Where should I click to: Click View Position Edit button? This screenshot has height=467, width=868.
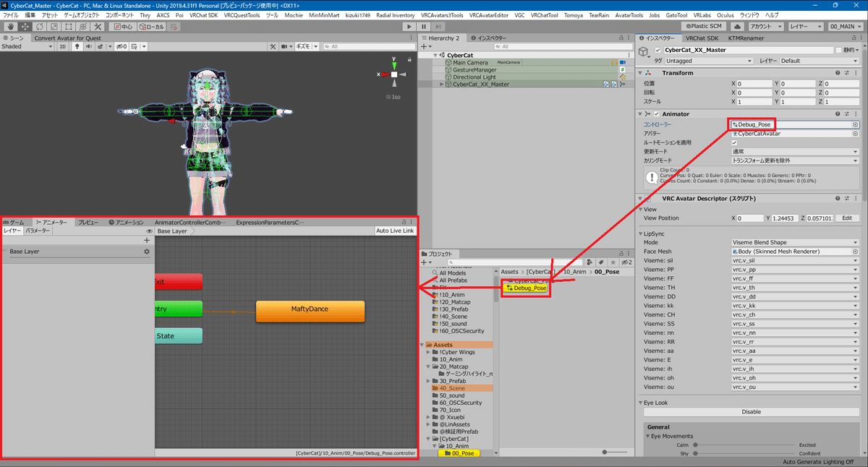click(847, 218)
